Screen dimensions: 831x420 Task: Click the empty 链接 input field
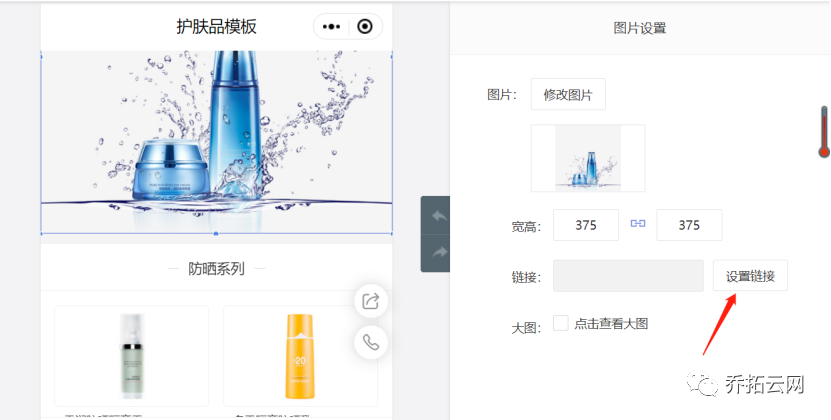point(628,276)
